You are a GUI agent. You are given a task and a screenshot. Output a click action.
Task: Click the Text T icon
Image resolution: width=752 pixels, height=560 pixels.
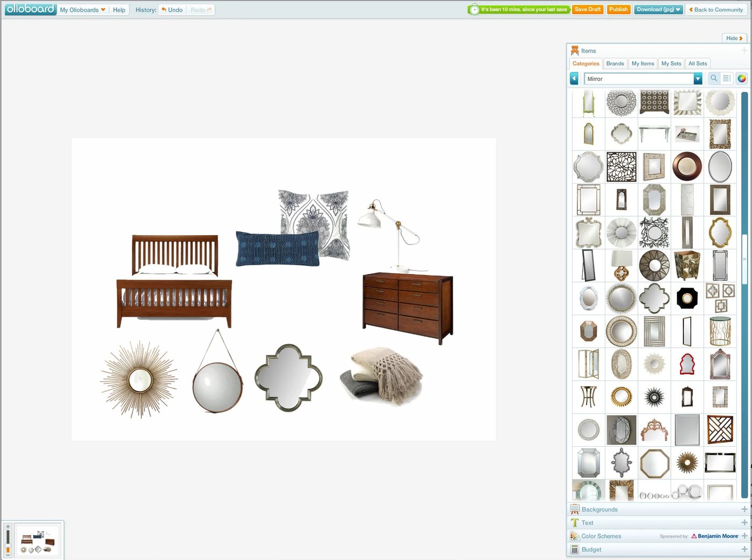coord(575,522)
